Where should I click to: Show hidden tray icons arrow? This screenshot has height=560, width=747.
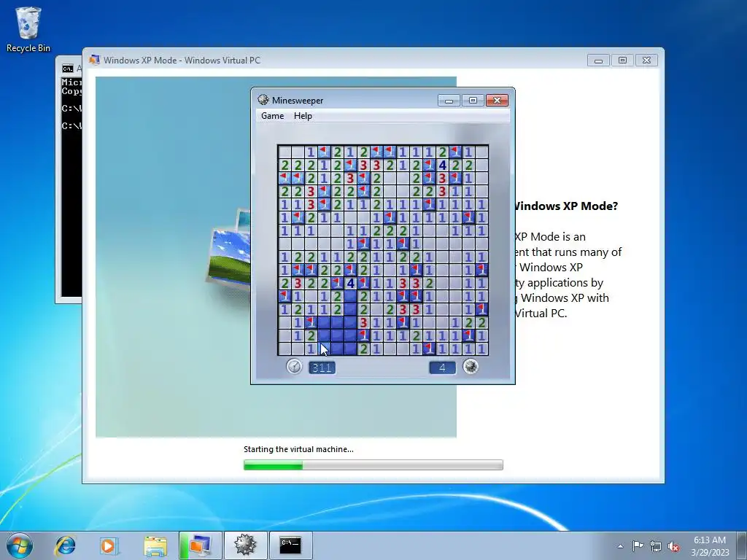tap(620, 546)
